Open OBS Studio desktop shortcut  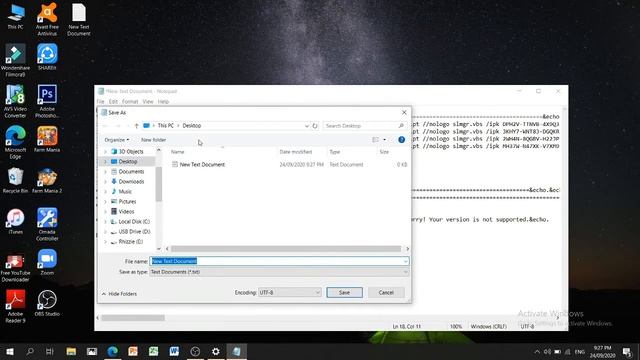pyautogui.click(x=47, y=303)
